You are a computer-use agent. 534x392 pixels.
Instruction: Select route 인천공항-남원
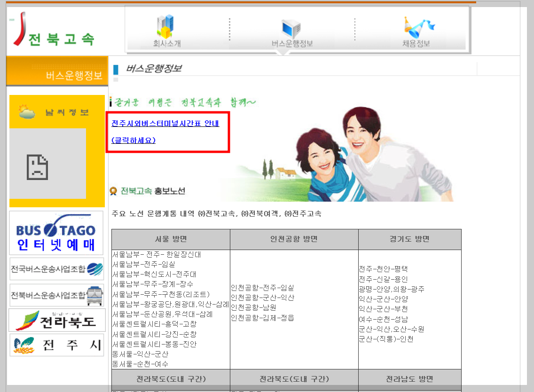pyautogui.click(x=253, y=307)
